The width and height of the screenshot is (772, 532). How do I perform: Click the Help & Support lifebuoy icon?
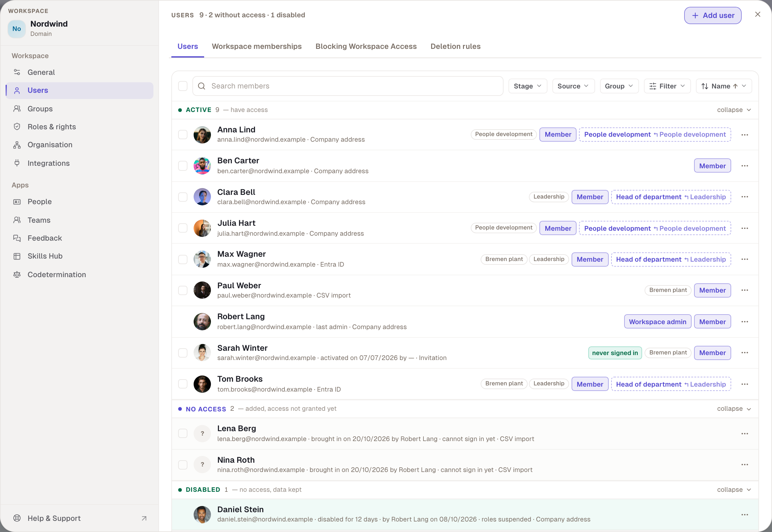click(17, 518)
